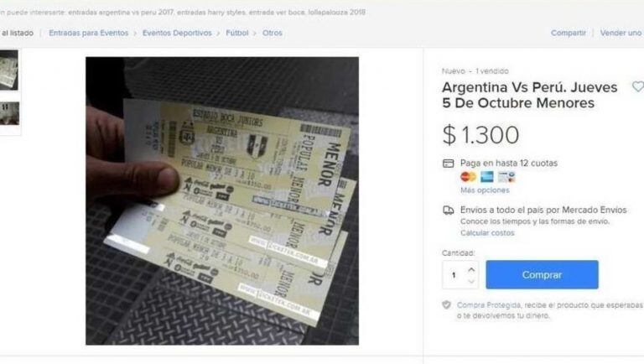Open the Entradas para Eventos breadcrumb

click(x=89, y=33)
